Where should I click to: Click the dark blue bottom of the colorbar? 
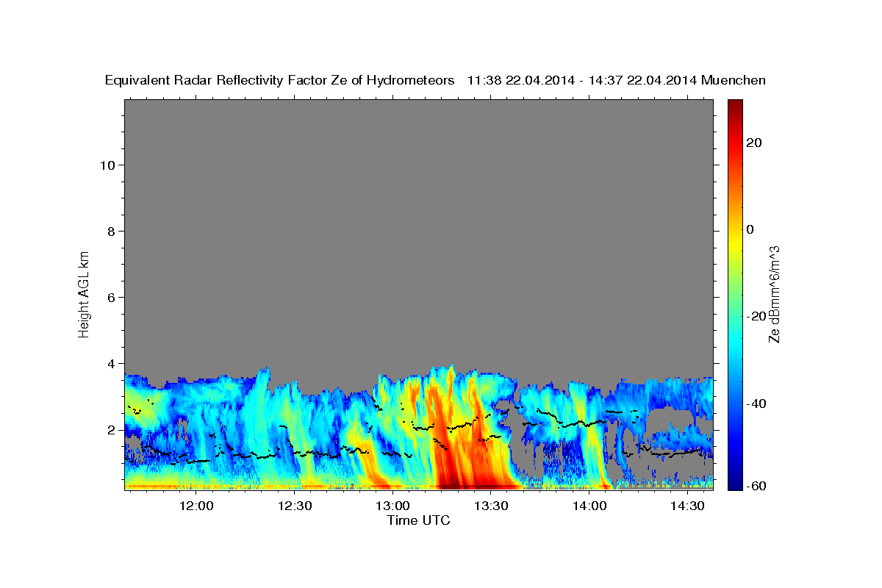click(x=735, y=484)
